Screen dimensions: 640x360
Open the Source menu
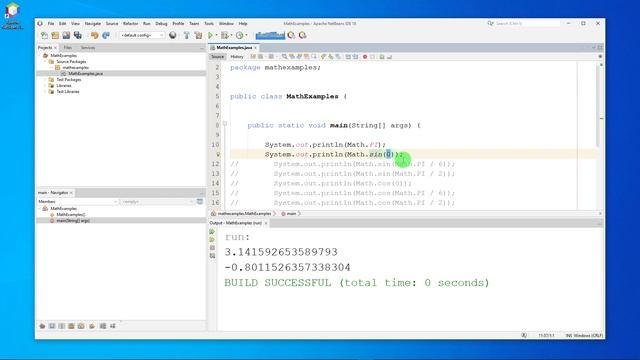[112, 24]
